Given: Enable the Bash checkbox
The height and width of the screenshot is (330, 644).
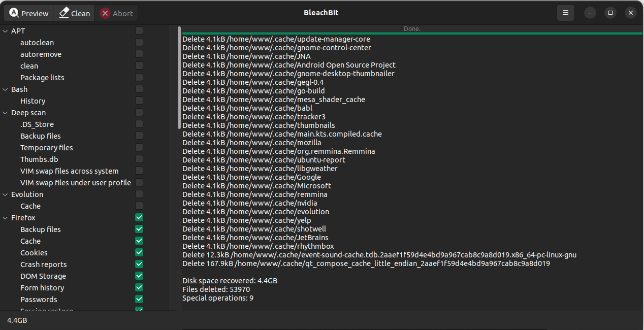Looking at the screenshot, I should [139, 89].
